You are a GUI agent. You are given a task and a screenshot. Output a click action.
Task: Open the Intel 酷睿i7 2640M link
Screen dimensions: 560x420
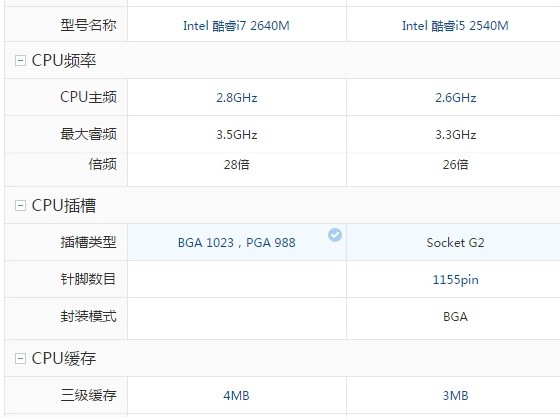tap(236, 26)
